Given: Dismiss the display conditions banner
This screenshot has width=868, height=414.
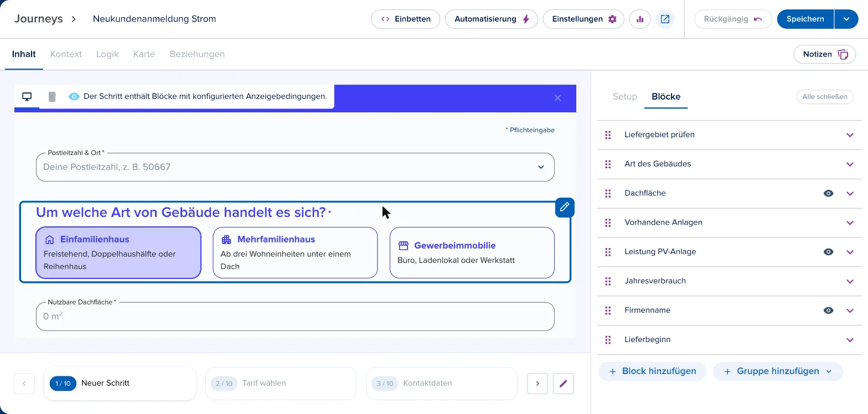Looking at the screenshot, I should pyautogui.click(x=557, y=98).
